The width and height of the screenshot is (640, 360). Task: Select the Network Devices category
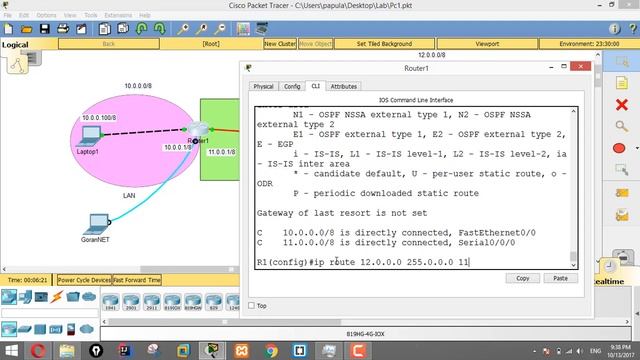pos(9,297)
